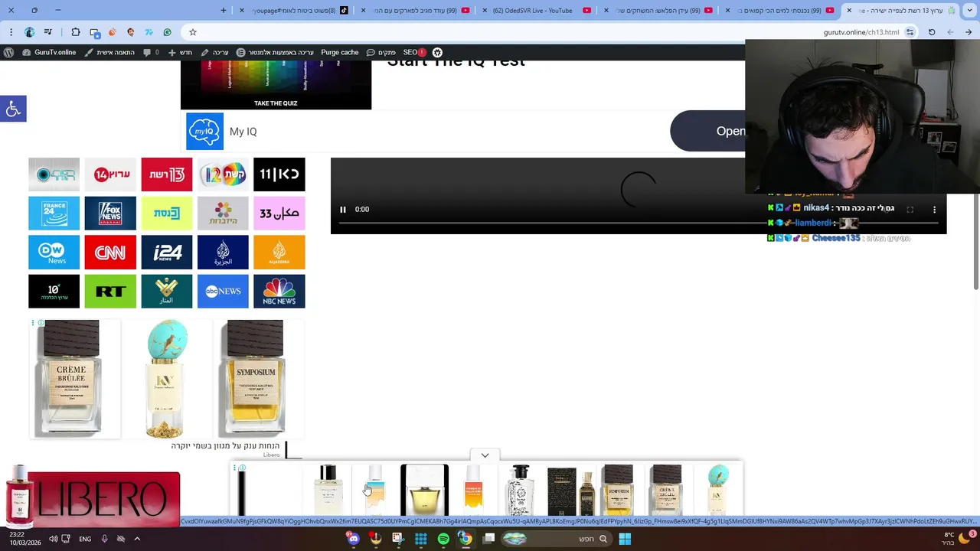Viewport: 980px width, 551px height.
Task: Select the Al Jazeera Arabic blue tile
Action: [223, 253]
